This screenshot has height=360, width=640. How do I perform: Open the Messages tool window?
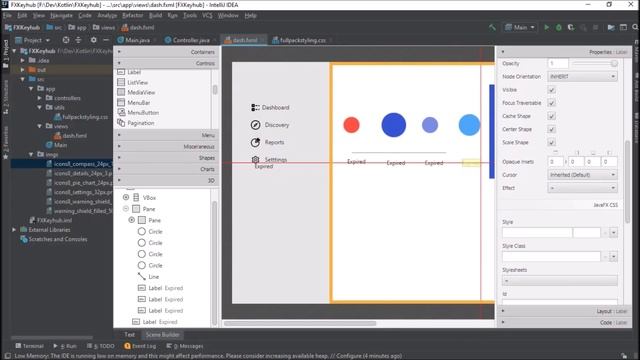click(x=185, y=346)
